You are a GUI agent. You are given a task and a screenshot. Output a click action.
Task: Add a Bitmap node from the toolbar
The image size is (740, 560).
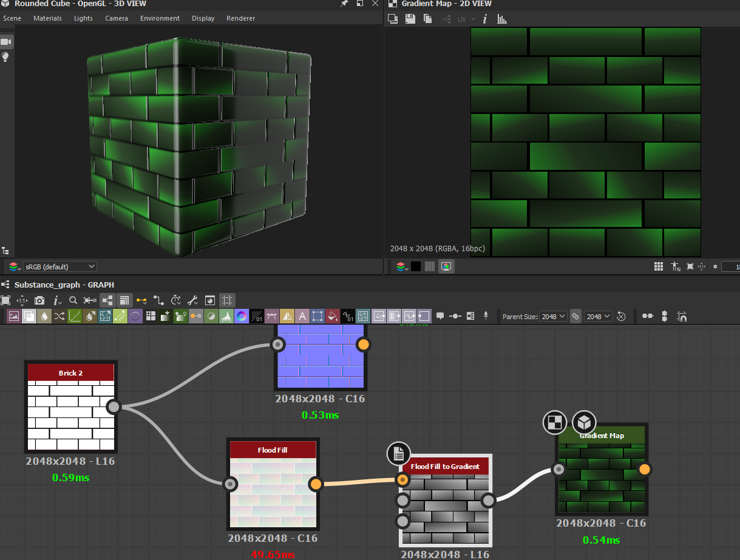pyautogui.click(x=14, y=316)
